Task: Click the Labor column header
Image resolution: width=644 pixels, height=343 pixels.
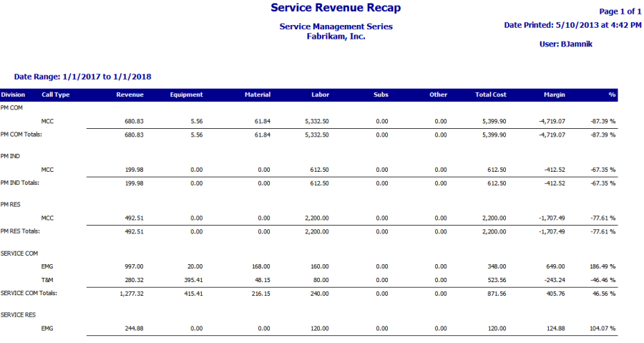Action: pos(320,95)
